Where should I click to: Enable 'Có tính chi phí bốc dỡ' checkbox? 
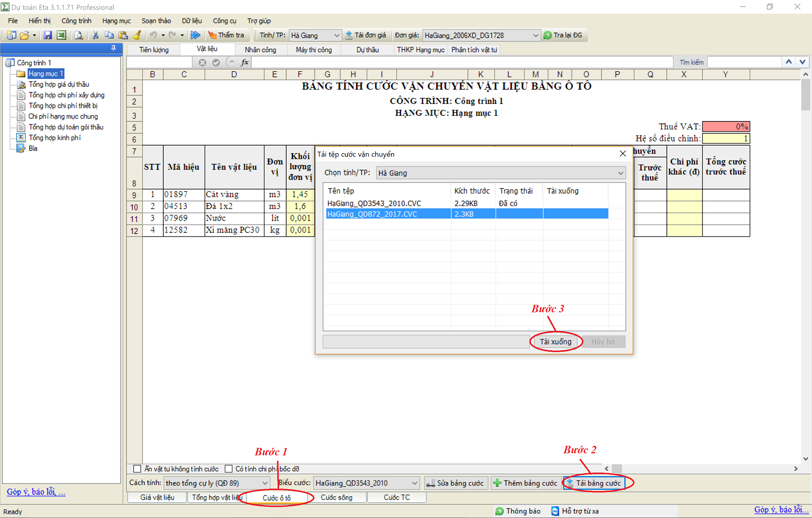click(229, 469)
